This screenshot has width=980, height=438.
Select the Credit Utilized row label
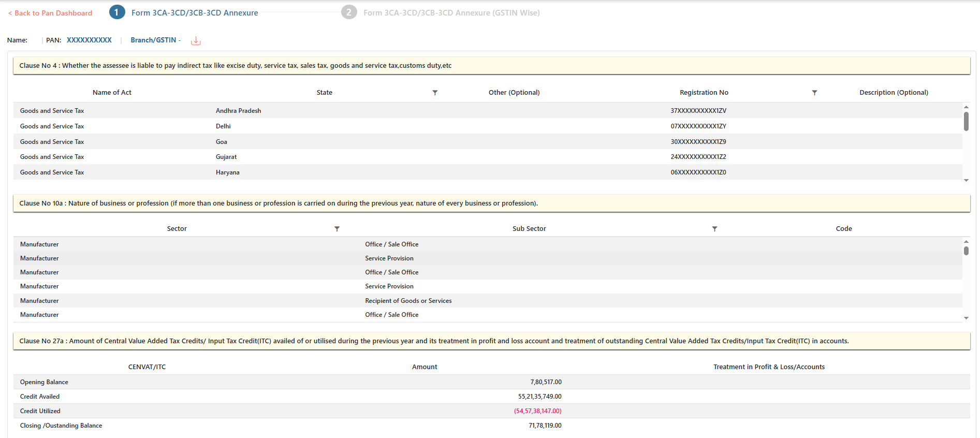pos(40,411)
